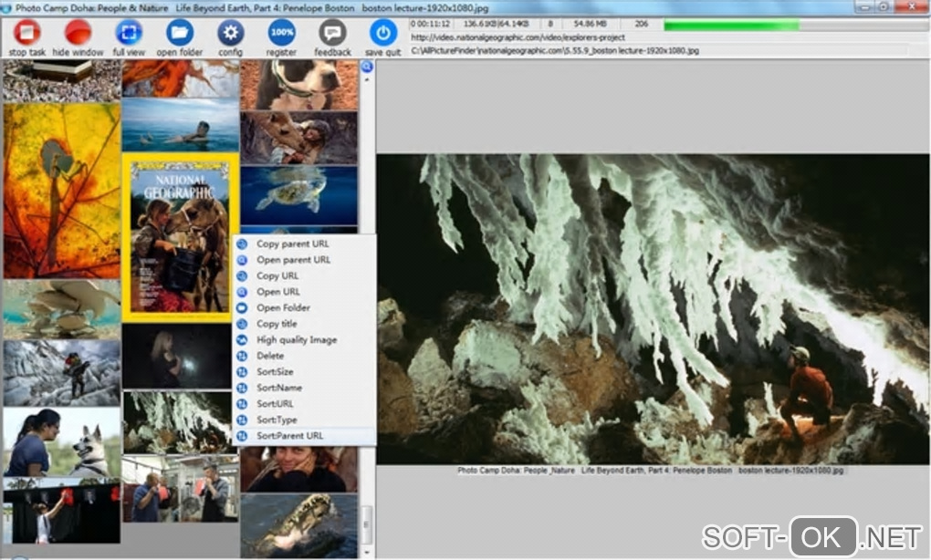Open config settings gear

coord(230,34)
